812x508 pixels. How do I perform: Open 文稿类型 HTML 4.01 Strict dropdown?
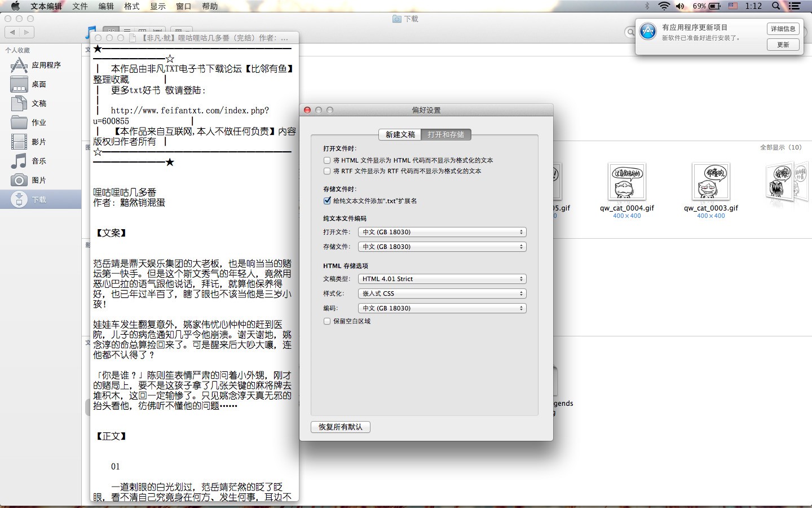point(442,279)
